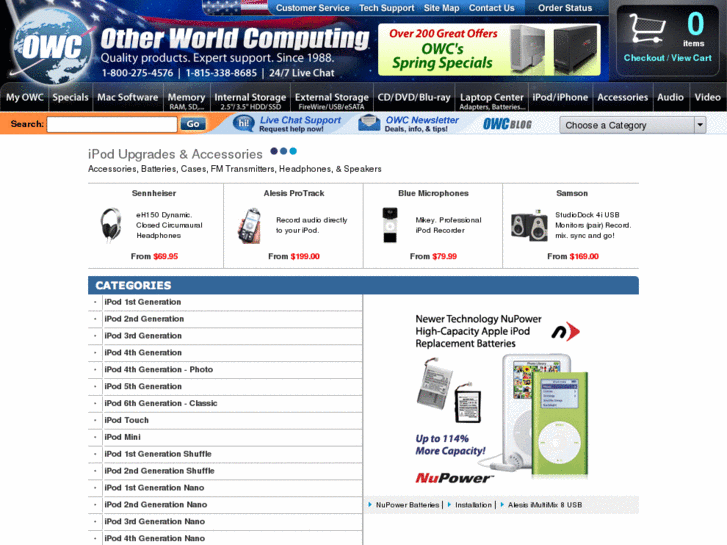727x545 pixels.
Task: Select iPod 2nd Generation Shuffle
Action: [x=159, y=471]
